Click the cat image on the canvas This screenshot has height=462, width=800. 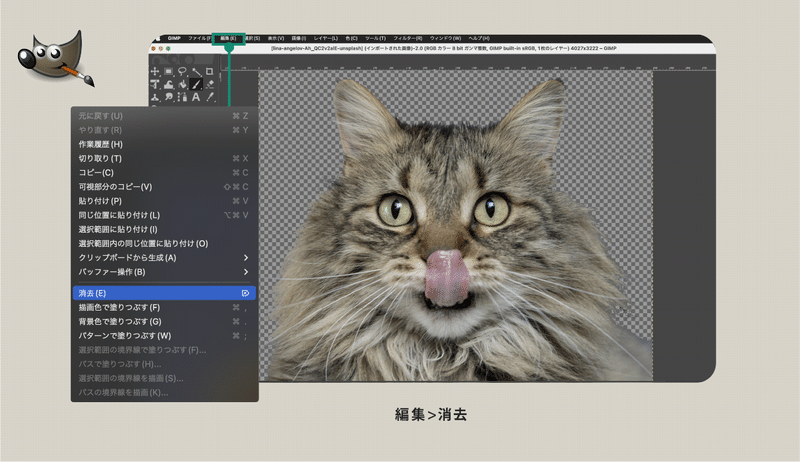(x=455, y=226)
